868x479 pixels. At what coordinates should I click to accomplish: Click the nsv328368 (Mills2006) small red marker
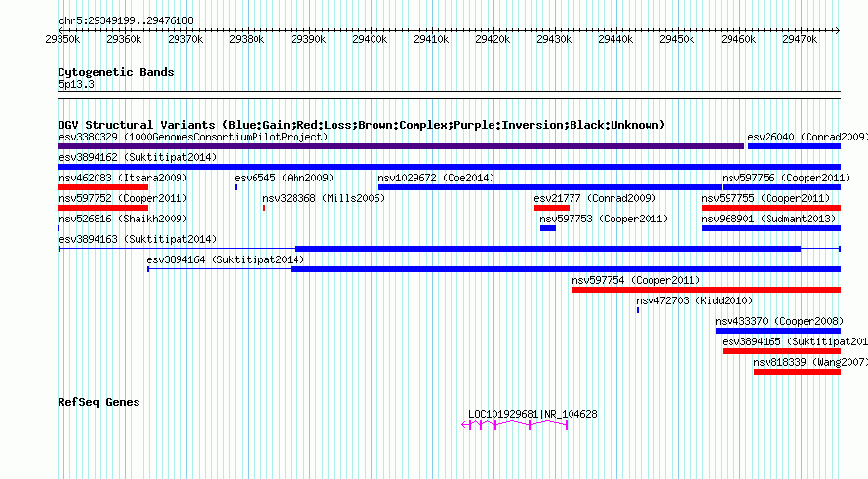tap(264, 208)
